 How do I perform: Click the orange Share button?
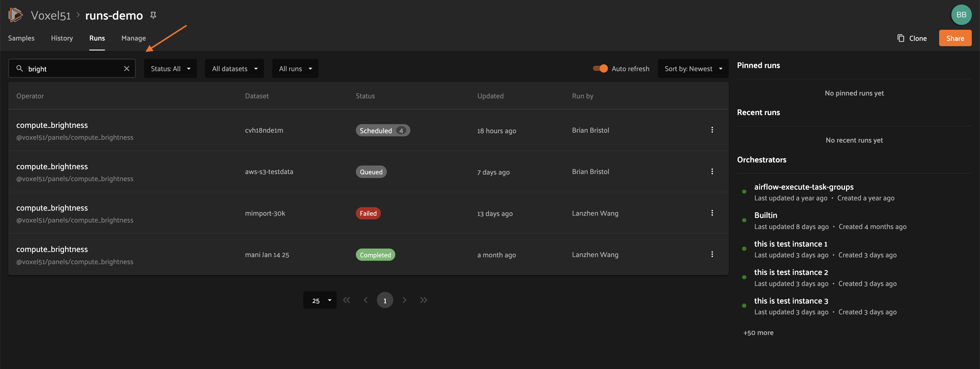[x=955, y=38]
